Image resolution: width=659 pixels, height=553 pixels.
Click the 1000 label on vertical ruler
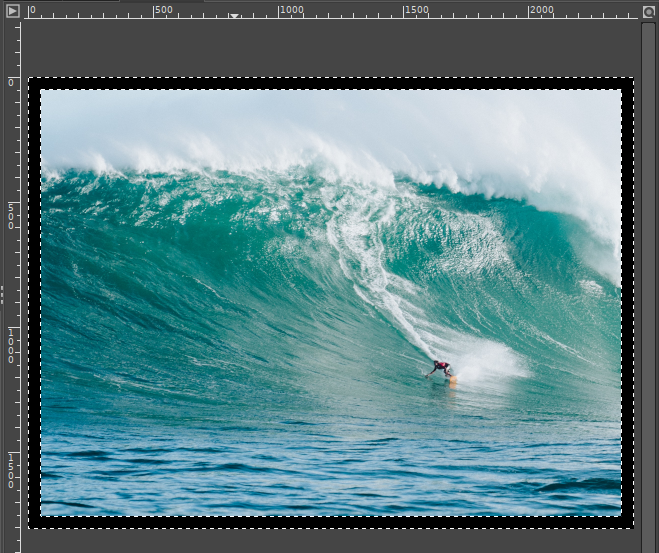point(11,343)
